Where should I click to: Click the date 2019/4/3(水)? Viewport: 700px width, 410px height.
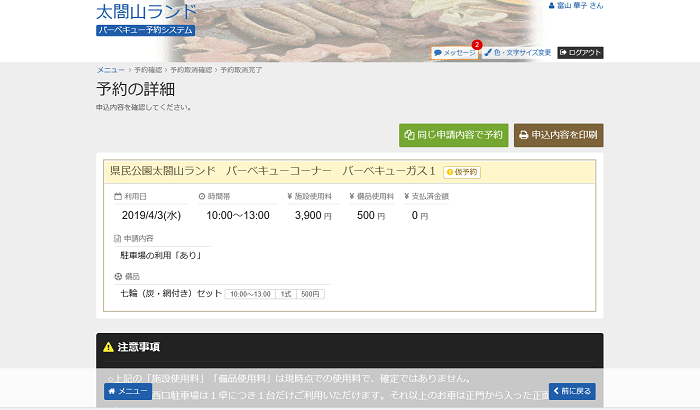click(x=151, y=215)
